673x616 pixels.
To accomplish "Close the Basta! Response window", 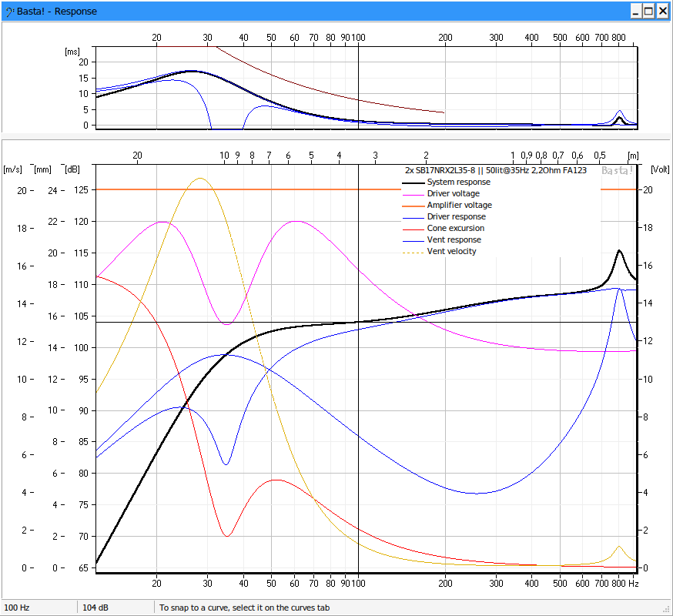I will tap(663, 11).
